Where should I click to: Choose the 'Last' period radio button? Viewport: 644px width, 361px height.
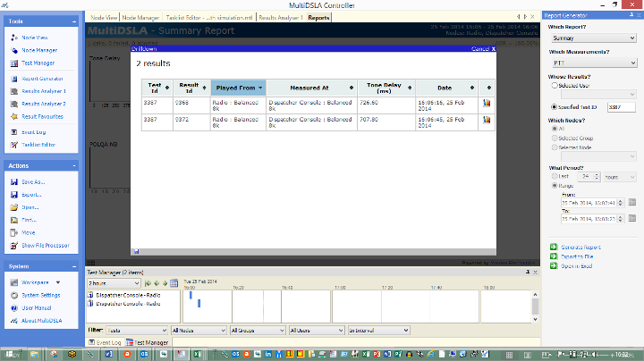(x=555, y=176)
